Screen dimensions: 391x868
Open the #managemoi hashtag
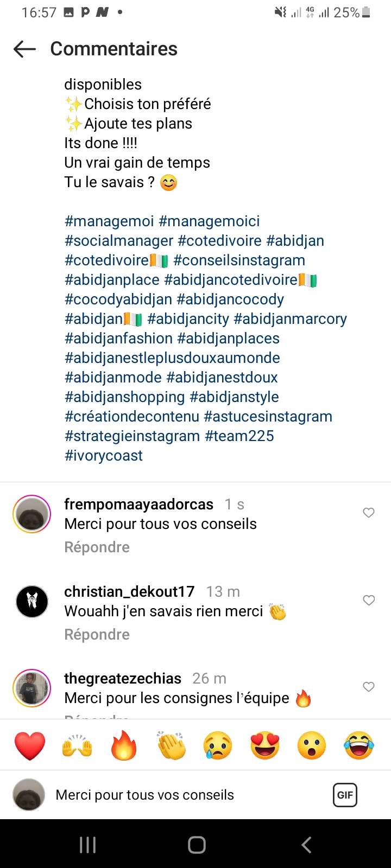[x=109, y=221]
